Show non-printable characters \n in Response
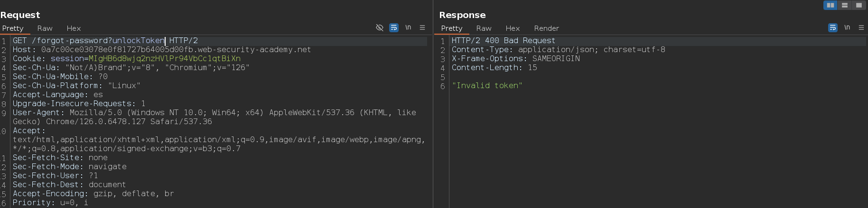This screenshot has width=868, height=208. [847, 27]
